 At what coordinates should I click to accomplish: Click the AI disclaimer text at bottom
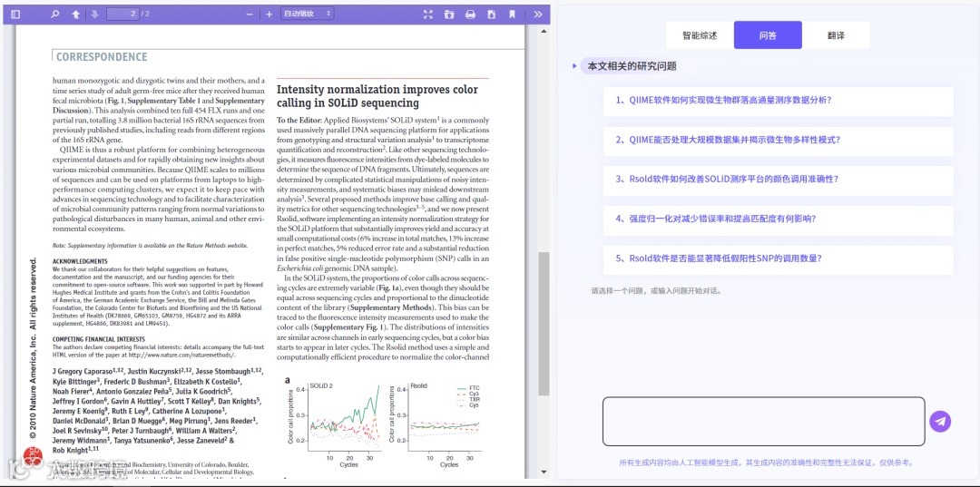[x=766, y=463]
